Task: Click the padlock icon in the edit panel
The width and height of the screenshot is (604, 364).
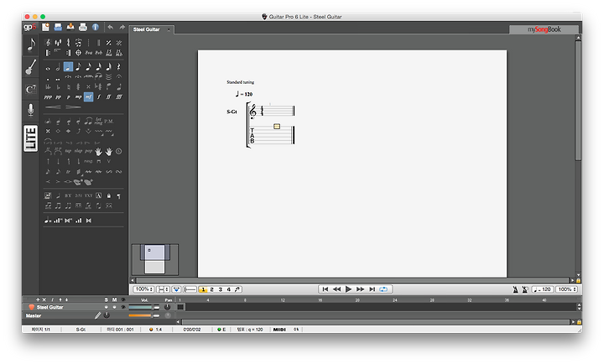Action: tap(108, 195)
